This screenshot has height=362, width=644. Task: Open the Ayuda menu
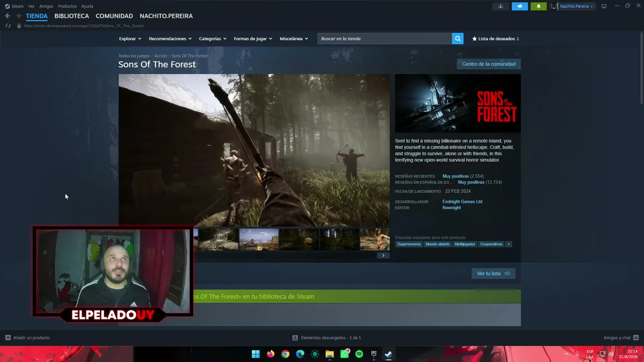coord(87,6)
